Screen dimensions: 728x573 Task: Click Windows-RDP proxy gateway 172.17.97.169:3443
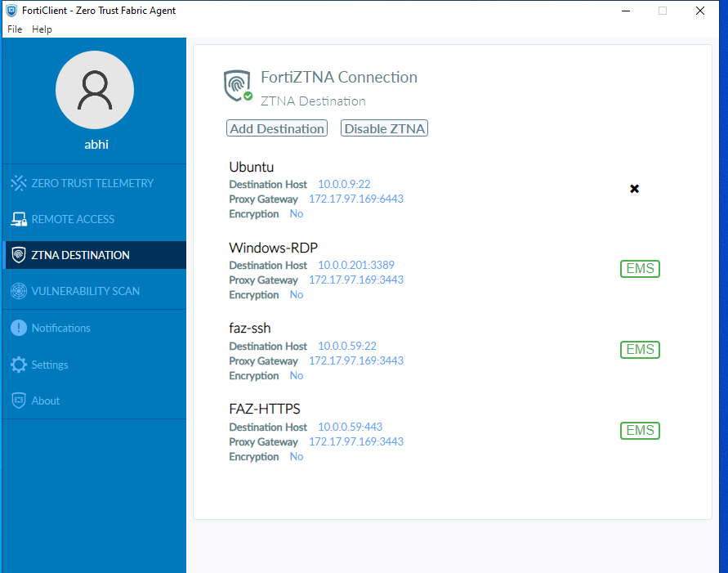tap(356, 280)
